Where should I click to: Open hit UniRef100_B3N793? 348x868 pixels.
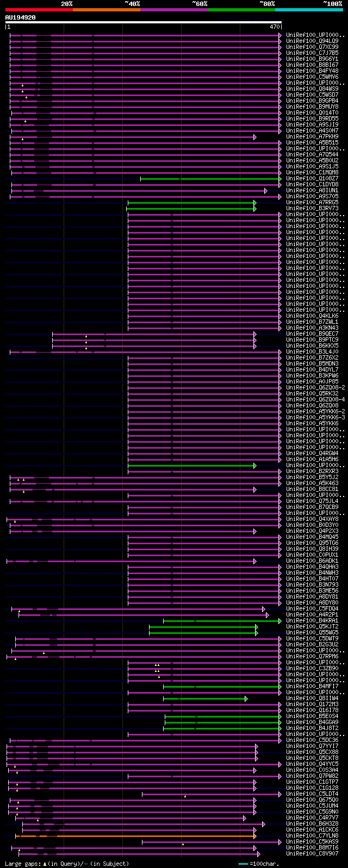(x=312, y=584)
